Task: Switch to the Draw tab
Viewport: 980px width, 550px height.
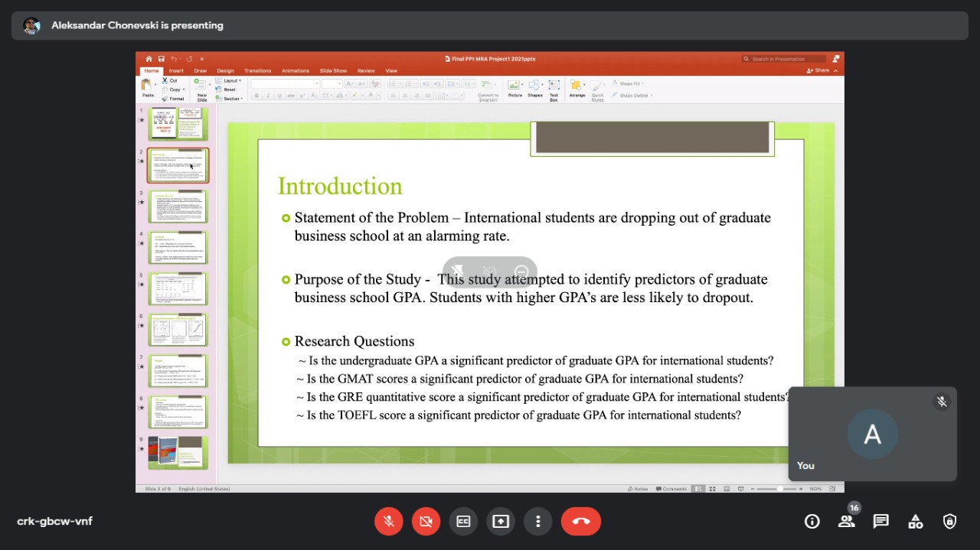Action: pos(200,71)
